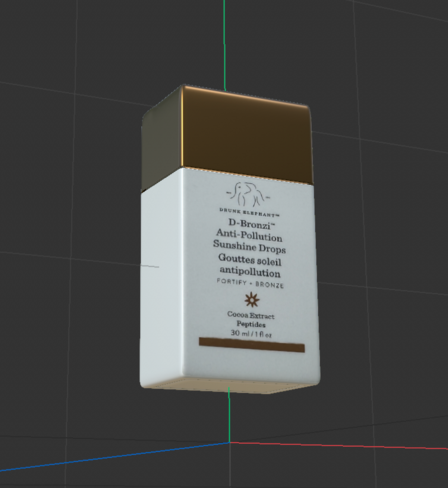Click the faint horizontal grid line on left

point(75,258)
